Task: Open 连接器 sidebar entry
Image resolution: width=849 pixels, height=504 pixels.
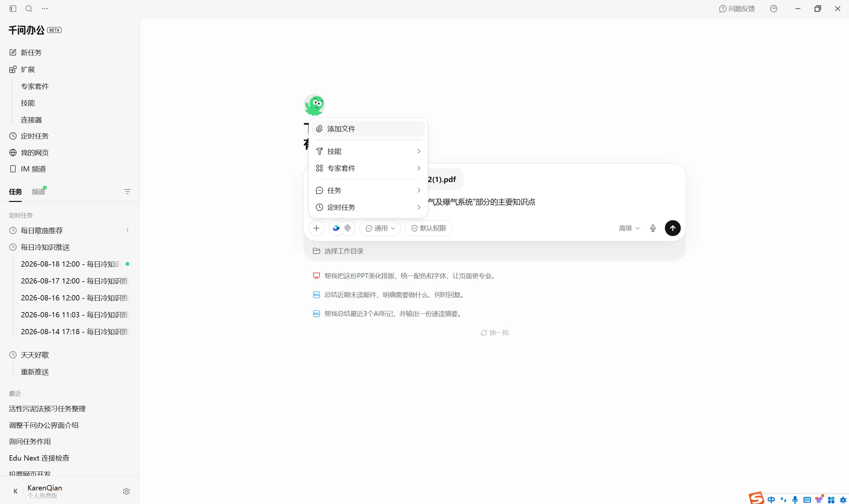Action: pyautogui.click(x=31, y=120)
